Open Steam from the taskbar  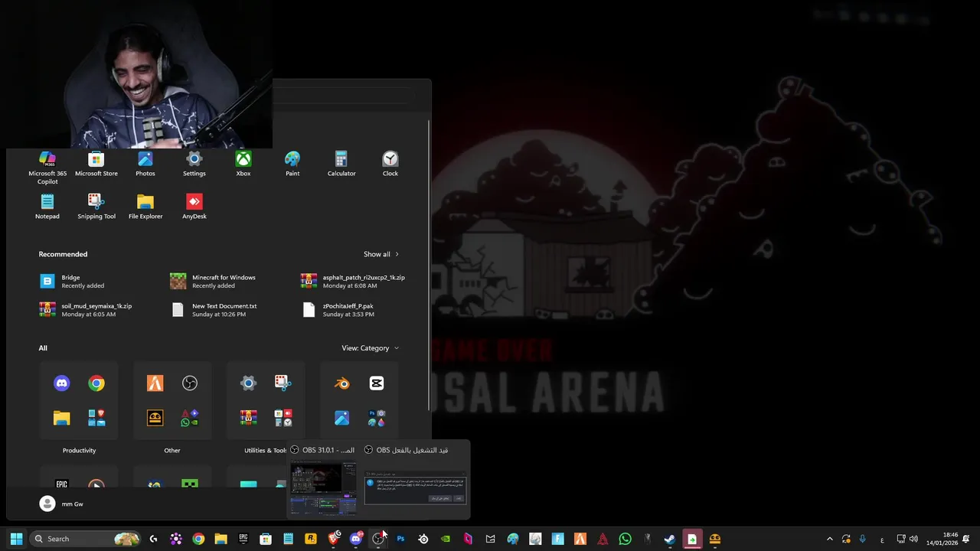coord(670,539)
